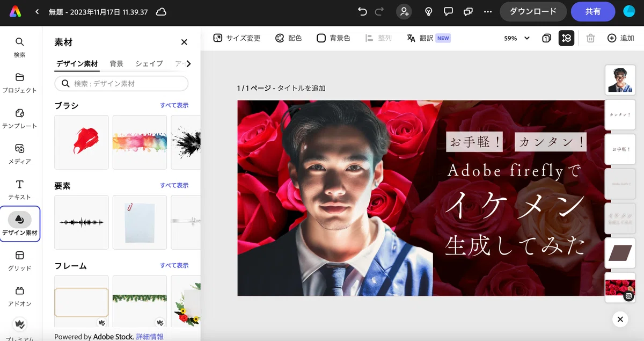Screen dimensions: 644x341
Task: Invite collaborators with the add-person icon
Action: [405, 11]
